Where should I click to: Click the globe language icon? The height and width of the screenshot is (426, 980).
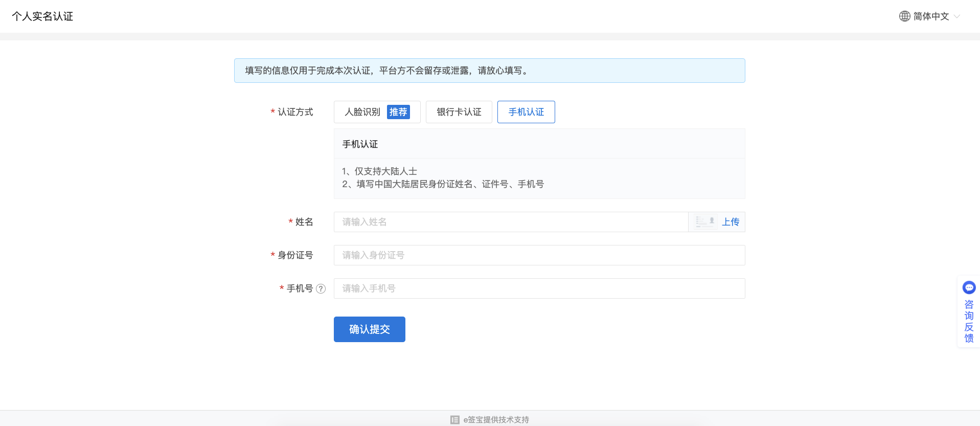click(904, 16)
